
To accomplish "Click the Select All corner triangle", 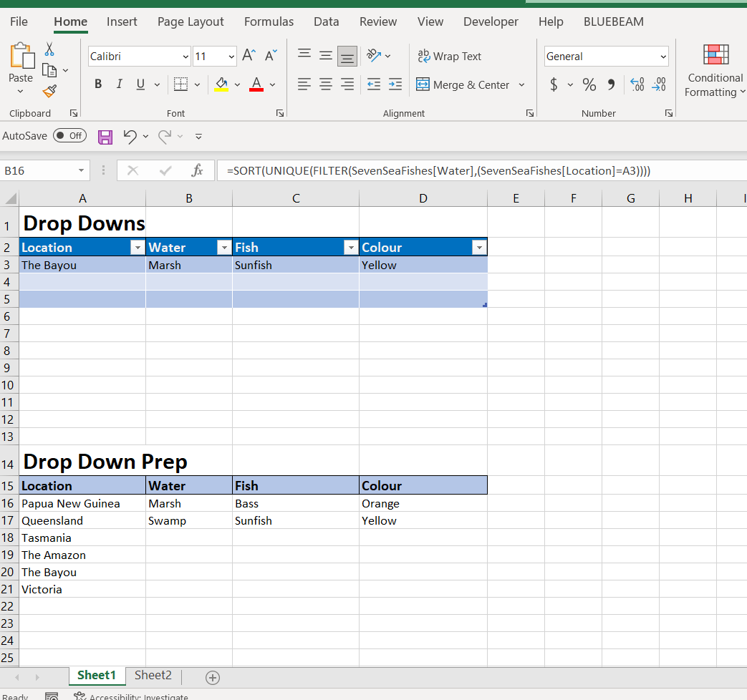I will pyautogui.click(x=10, y=198).
